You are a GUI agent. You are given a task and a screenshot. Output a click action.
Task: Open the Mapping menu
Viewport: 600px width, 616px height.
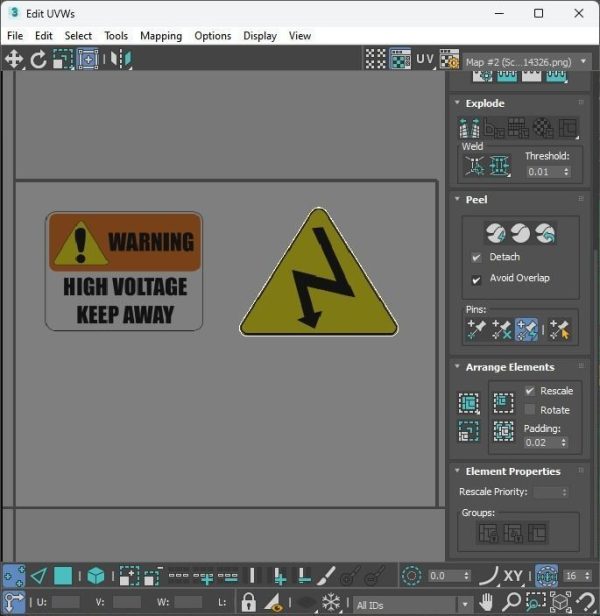(161, 36)
